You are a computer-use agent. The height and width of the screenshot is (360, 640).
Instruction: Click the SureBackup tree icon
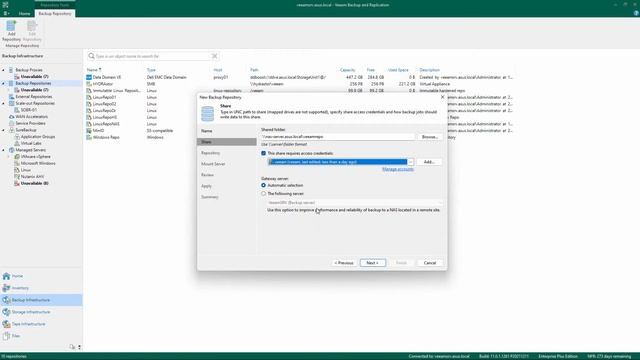click(x=11, y=130)
